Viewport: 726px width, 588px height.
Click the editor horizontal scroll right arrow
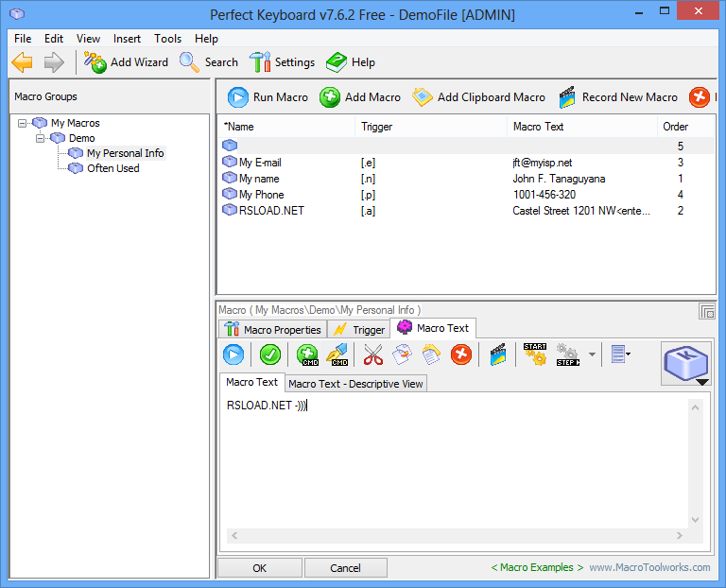pos(680,536)
